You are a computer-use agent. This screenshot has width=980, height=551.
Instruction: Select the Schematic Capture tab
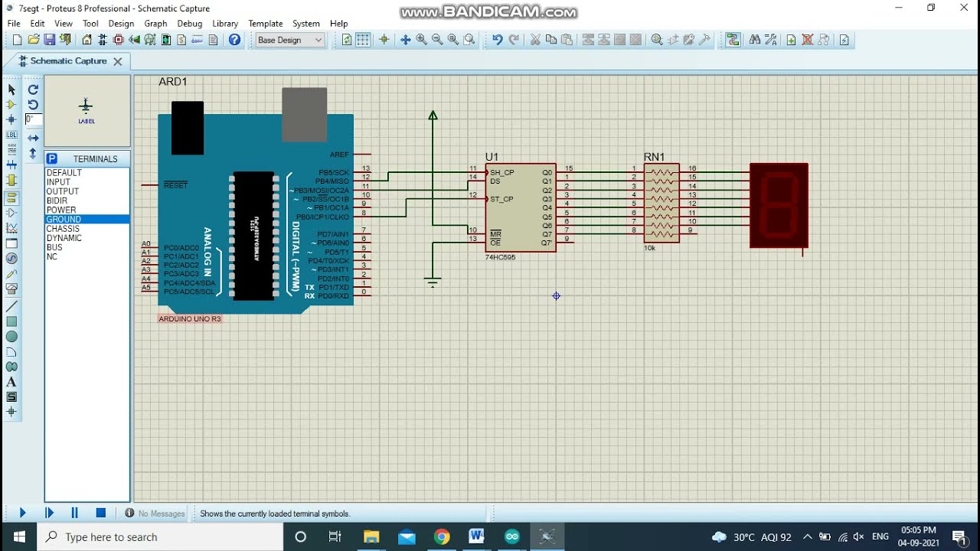coord(68,61)
